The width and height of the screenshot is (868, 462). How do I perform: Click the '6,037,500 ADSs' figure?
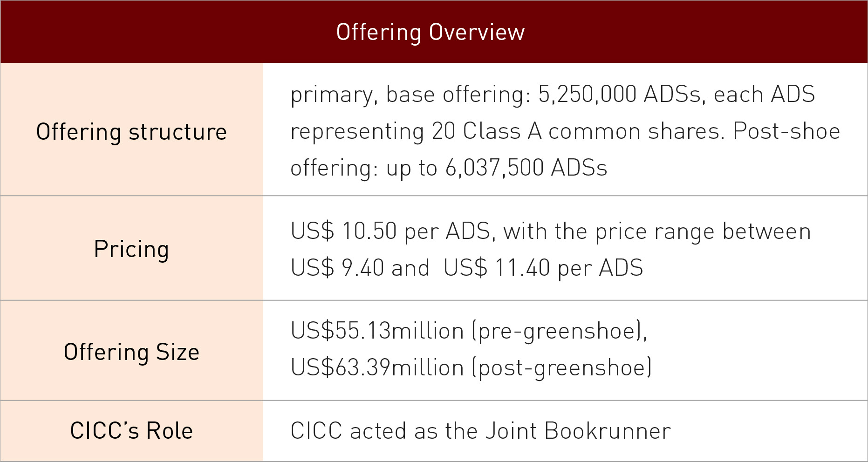(526, 168)
